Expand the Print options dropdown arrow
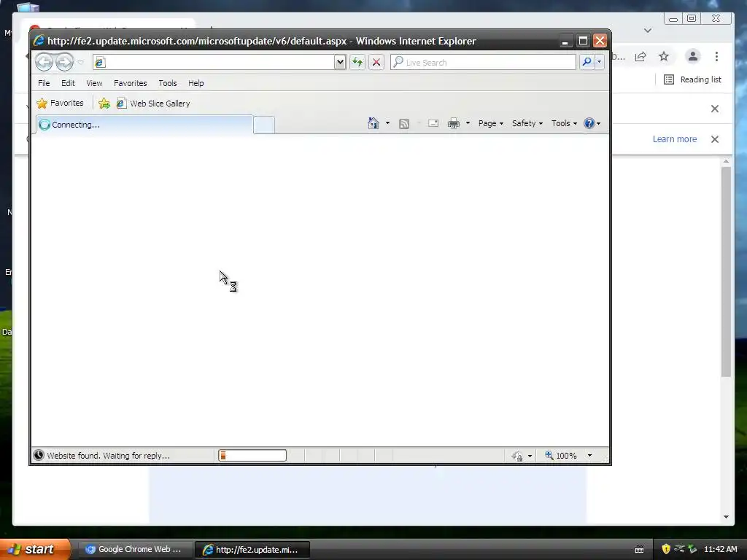Screen dimensions: 747x560 pyautogui.click(x=468, y=123)
